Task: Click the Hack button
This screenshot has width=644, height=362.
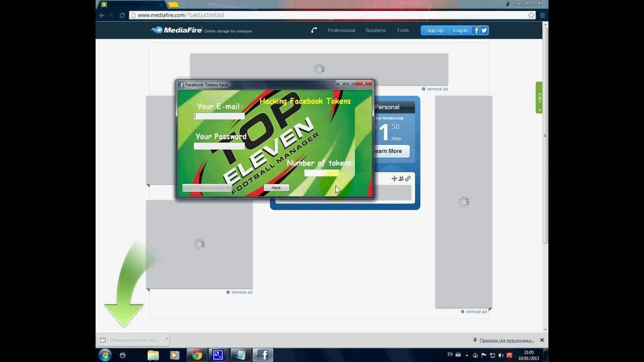Action: (x=276, y=188)
